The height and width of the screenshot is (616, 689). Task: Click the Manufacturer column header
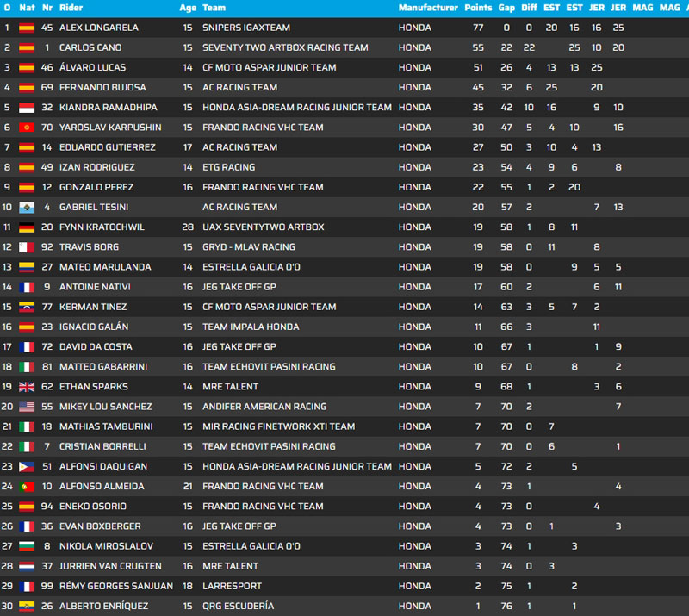point(428,8)
